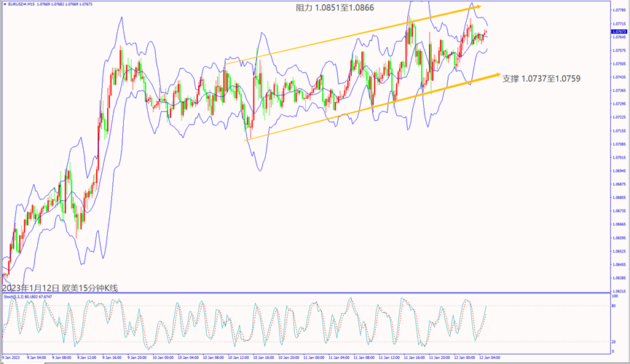Click the small triangle beside EURUSD,M15 title
Viewport: 630px width, 364px height.
pyautogui.click(x=4, y=6)
